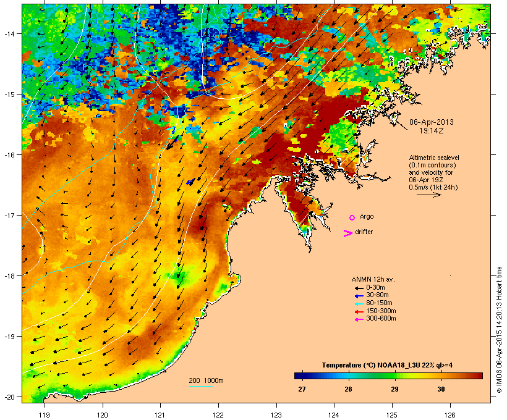507x420 pixels.
Task: Click the blue 30-80m legend arrow
Action: click(359, 296)
